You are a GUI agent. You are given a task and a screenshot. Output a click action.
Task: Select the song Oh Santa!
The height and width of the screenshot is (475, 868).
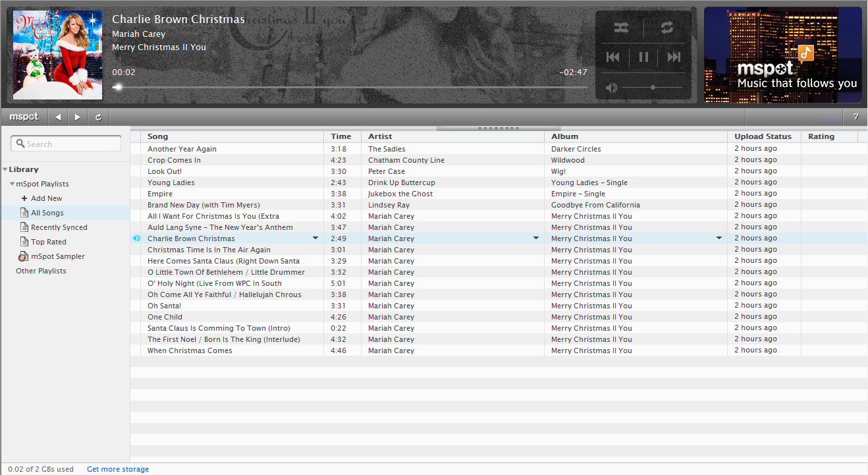[x=164, y=306]
